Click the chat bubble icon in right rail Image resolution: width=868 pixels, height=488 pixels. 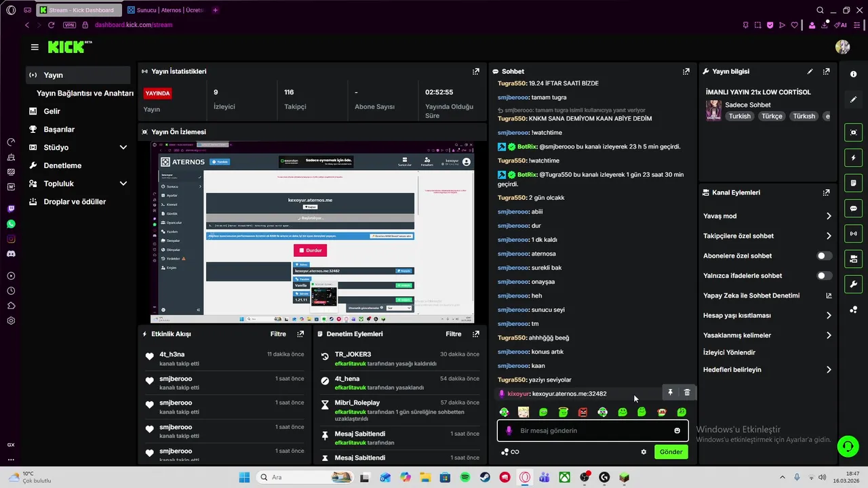pos(853,208)
